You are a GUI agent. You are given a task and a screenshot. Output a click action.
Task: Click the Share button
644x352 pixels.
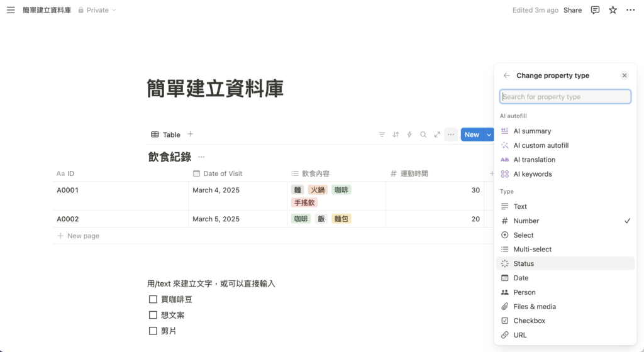coord(572,10)
